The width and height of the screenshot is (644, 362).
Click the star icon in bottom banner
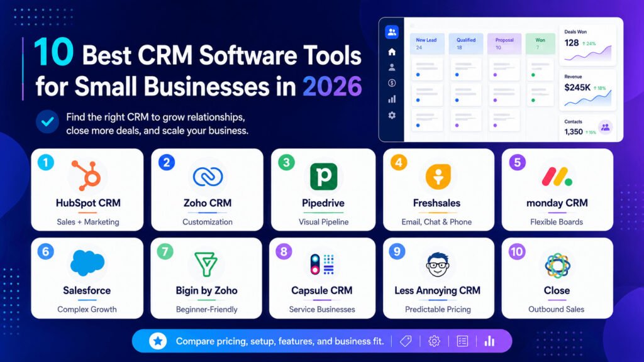pyautogui.click(x=158, y=341)
